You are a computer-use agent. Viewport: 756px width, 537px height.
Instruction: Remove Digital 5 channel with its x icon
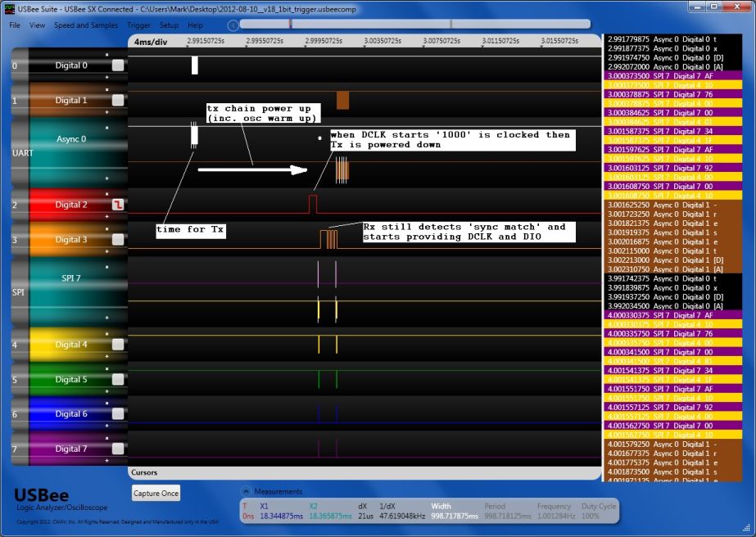click(107, 368)
